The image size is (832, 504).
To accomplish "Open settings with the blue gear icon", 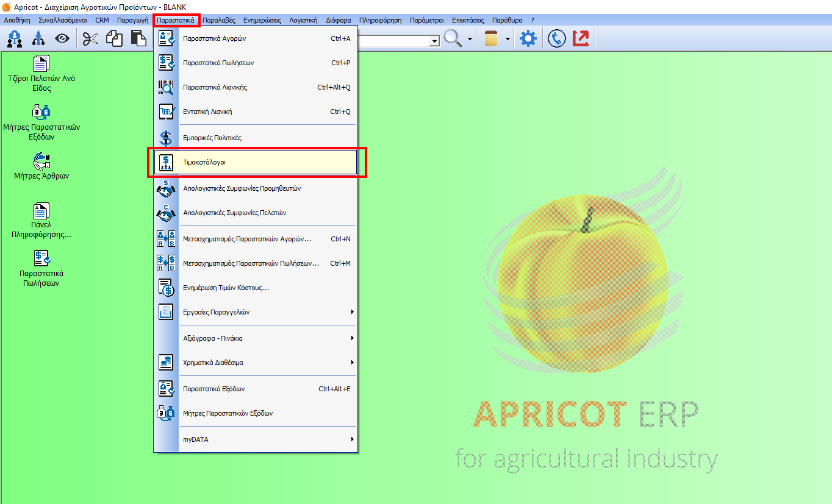I will point(528,39).
